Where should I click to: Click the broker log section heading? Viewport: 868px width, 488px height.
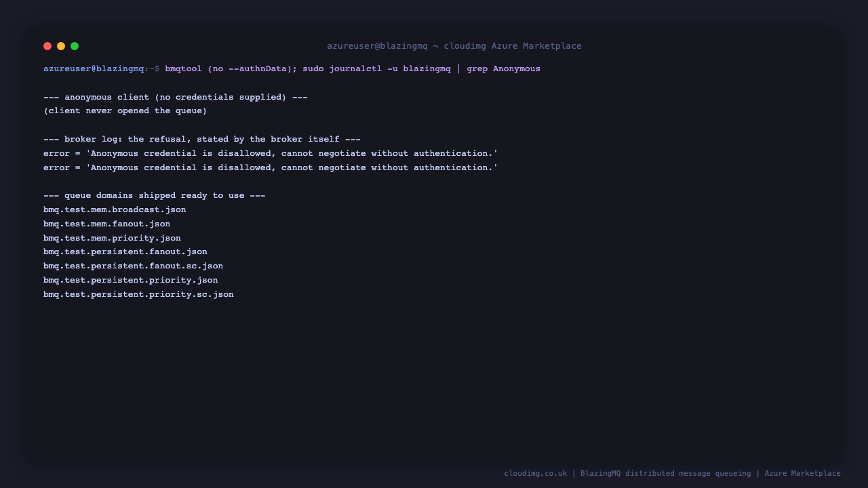(x=202, y=140)
